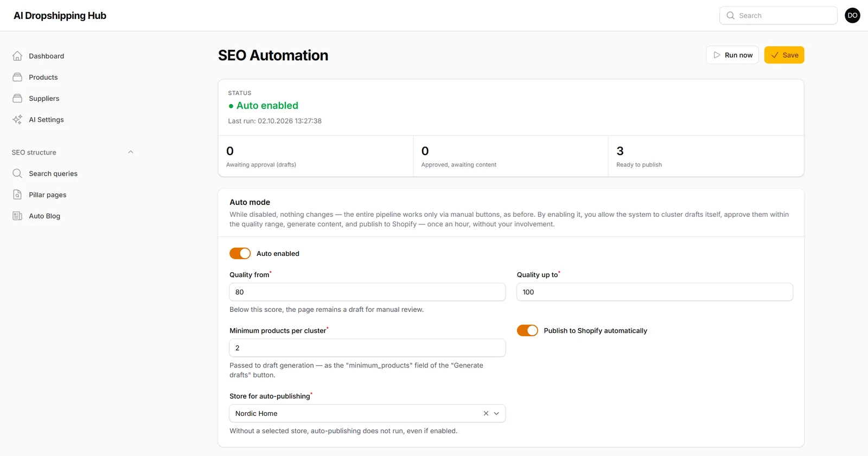The image size is (868, 456).
Task: Toggle Publish to Shopify automatically switch
Action: pos(527,330)
